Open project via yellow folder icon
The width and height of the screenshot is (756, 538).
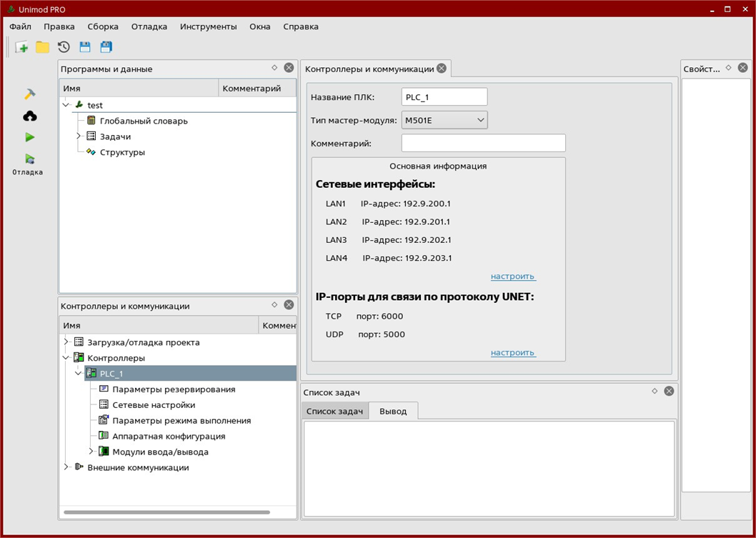click(x=42, y=47)
